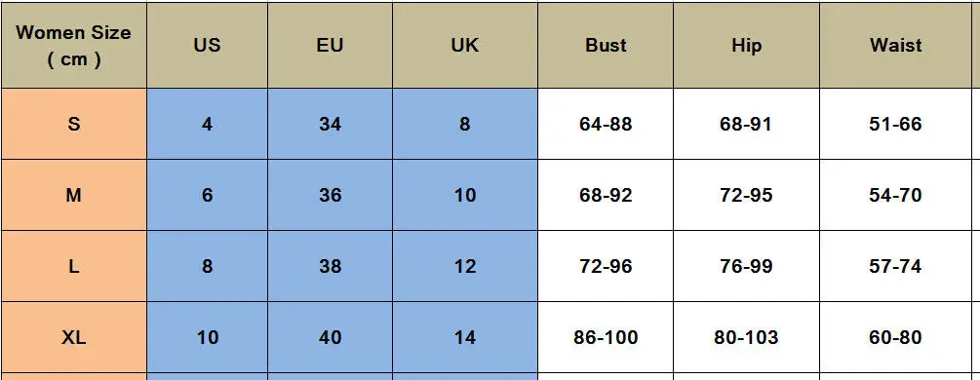Click the hip value 80-103
980x380 pixels.
tap(746, 337)
